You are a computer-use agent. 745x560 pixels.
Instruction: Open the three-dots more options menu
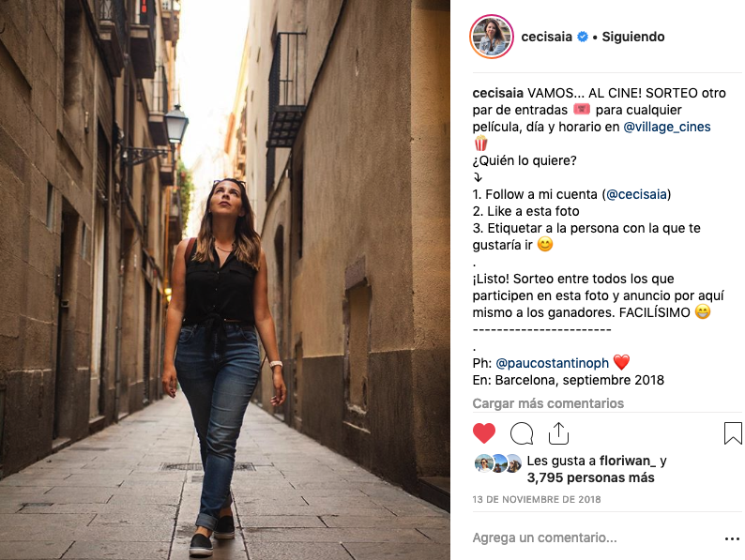pyautogui.click(x=732, y=538)
